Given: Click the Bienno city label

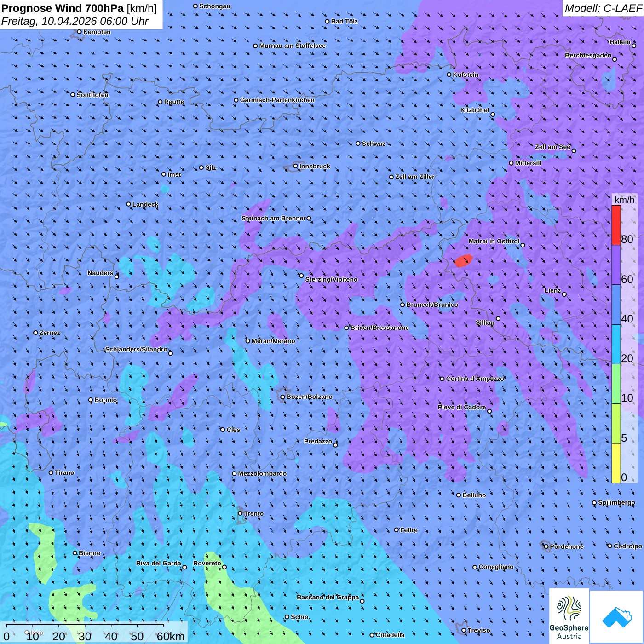Looking at the screenshot, I should coord(90,553).
